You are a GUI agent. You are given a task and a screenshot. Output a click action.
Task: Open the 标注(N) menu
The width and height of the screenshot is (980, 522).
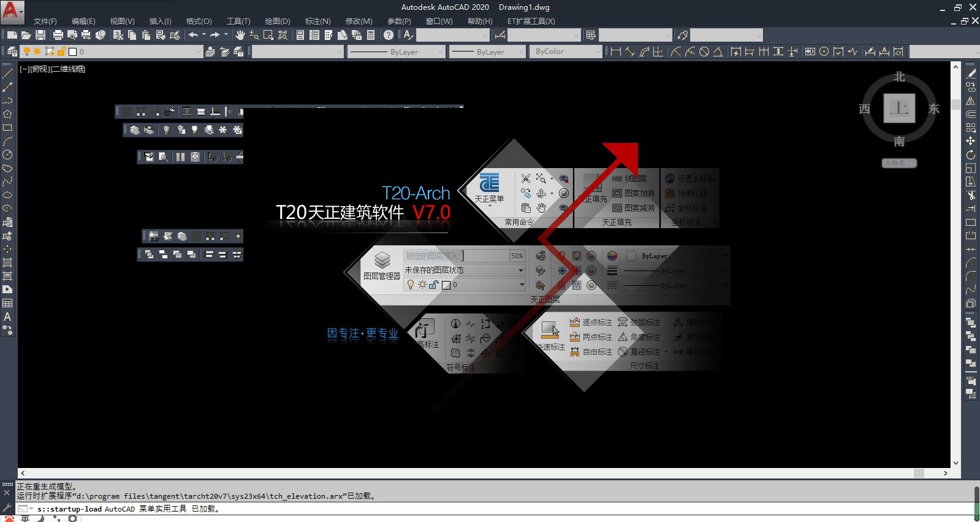click(x=317, y=21)
